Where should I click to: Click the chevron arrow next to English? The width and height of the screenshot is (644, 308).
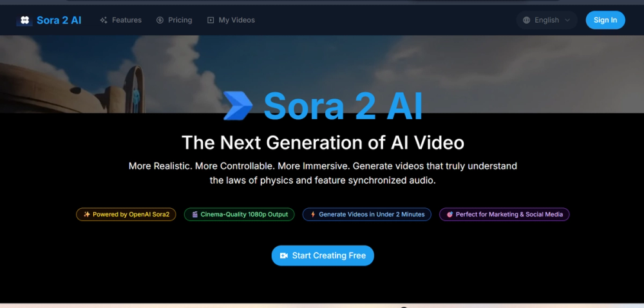coord(567,20)
